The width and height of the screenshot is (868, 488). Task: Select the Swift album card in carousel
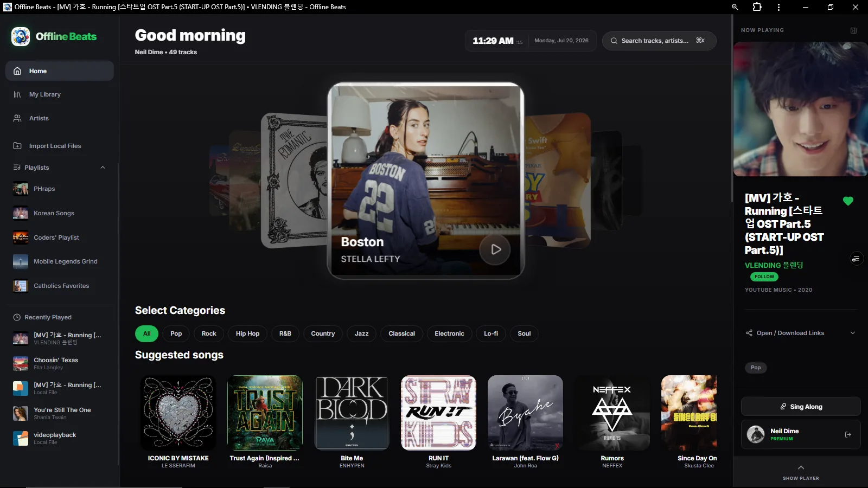[558, 181]
